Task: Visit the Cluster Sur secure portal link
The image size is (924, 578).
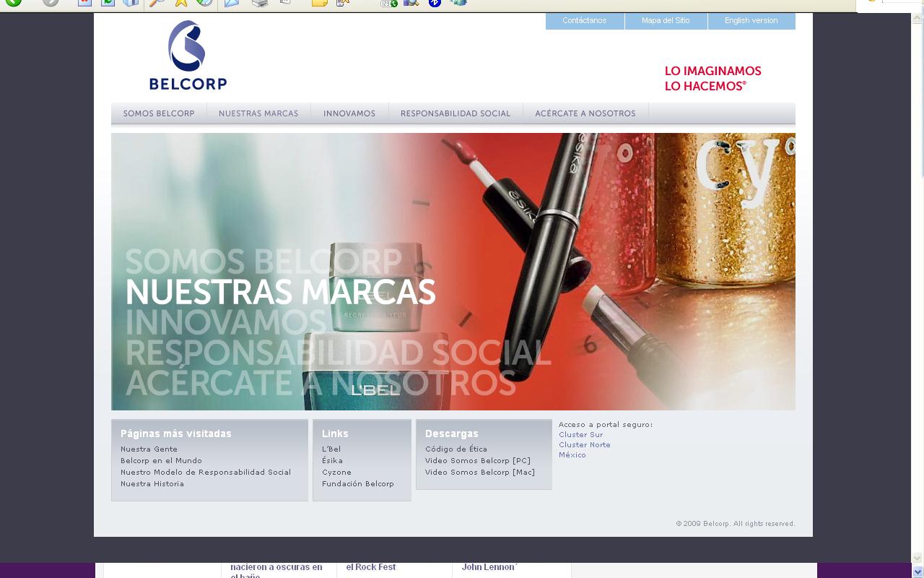Action: point(580,435)
